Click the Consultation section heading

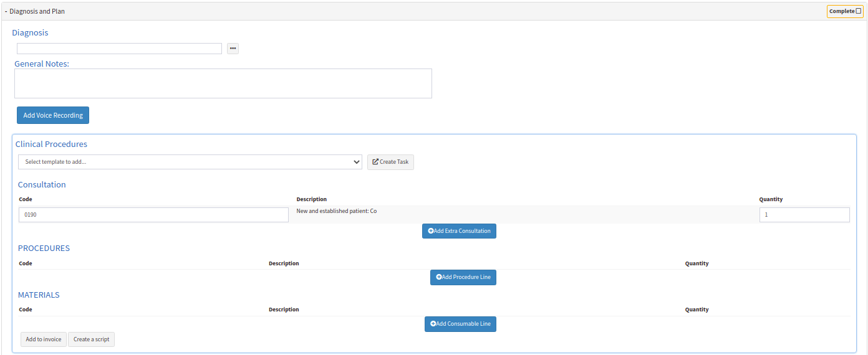pyautogui.click(x=42, y=185)
